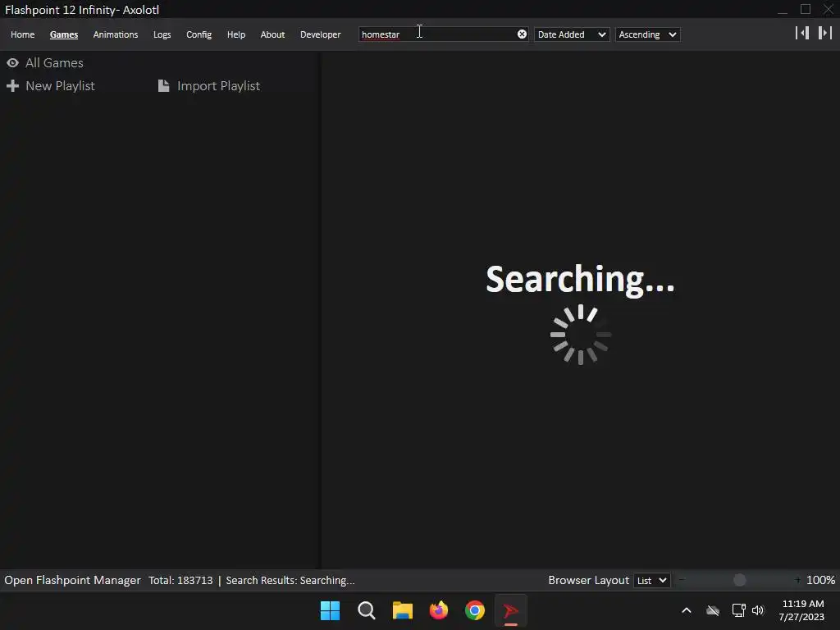Viewport: 840px width, 630px height.
Task: Click the minus zoom out button
Action: coord(682,580)
